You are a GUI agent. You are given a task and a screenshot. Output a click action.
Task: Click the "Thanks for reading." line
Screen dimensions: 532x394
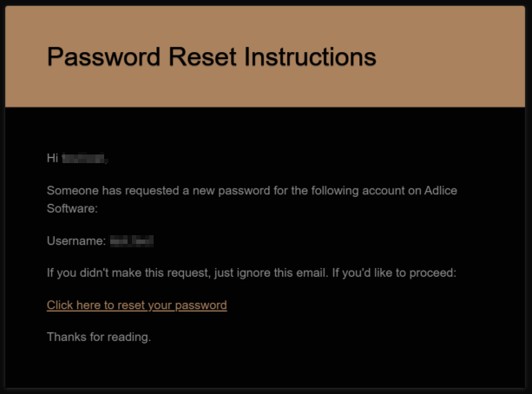99,337
